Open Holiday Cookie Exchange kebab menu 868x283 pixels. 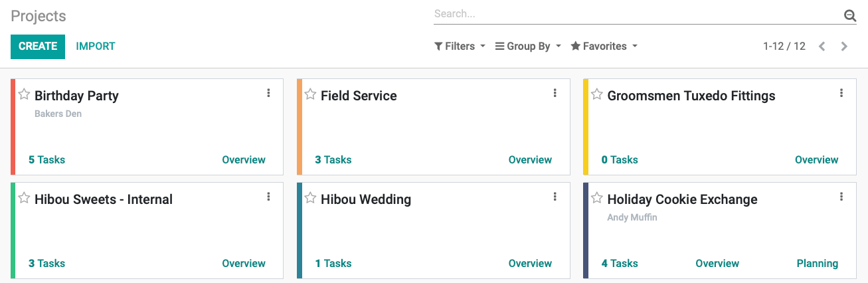pyautogui.click(x=841, y=197)
